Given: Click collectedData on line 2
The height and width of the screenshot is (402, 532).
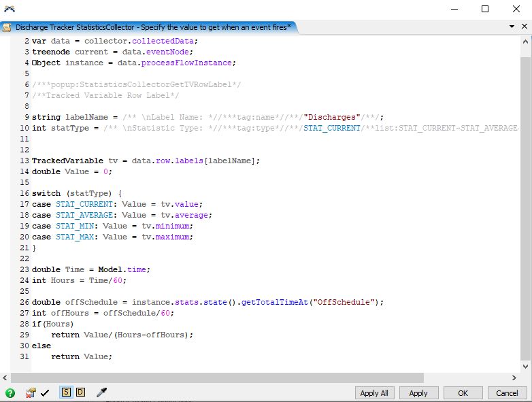Looking at the screenshot, I should point(163,41).
